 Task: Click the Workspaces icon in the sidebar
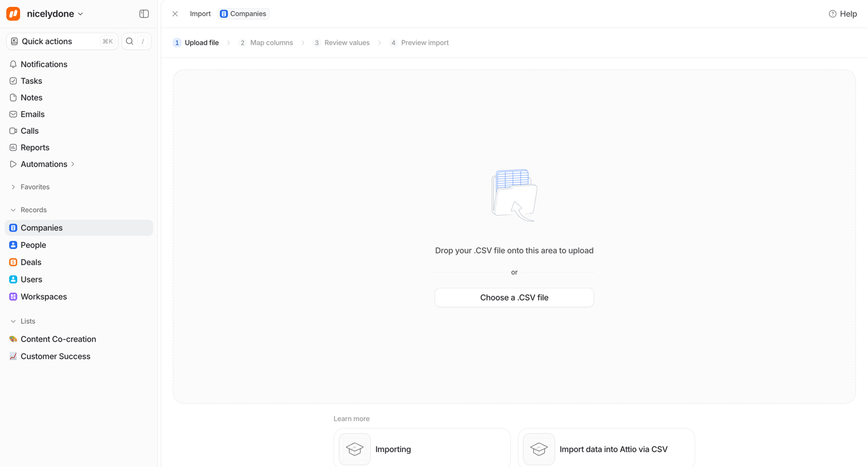(13, 297)
